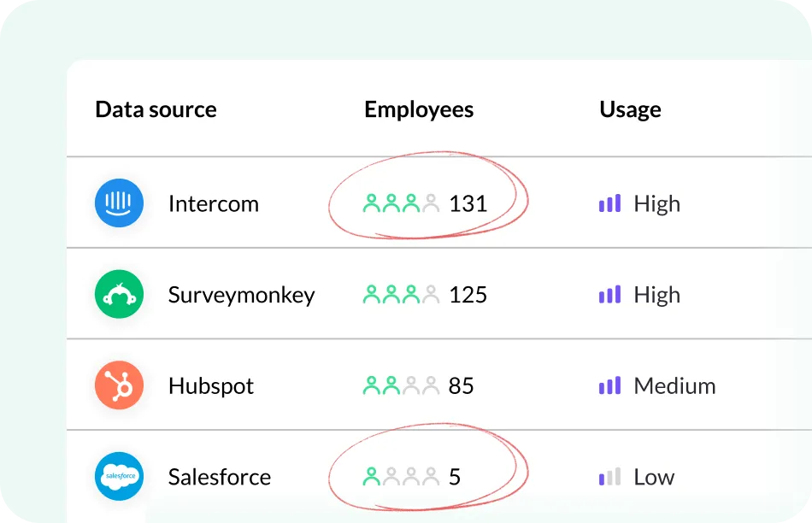
Task: Click the usage bars icon for Salesforce
Action: pyautogui.click(x=609, y=477)
